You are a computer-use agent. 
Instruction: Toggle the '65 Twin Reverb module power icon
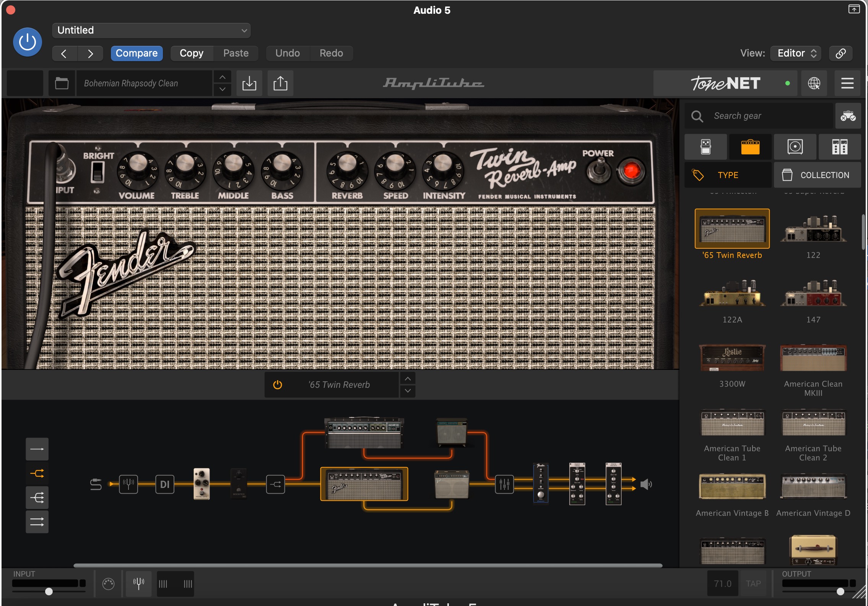tap(278, 385)
